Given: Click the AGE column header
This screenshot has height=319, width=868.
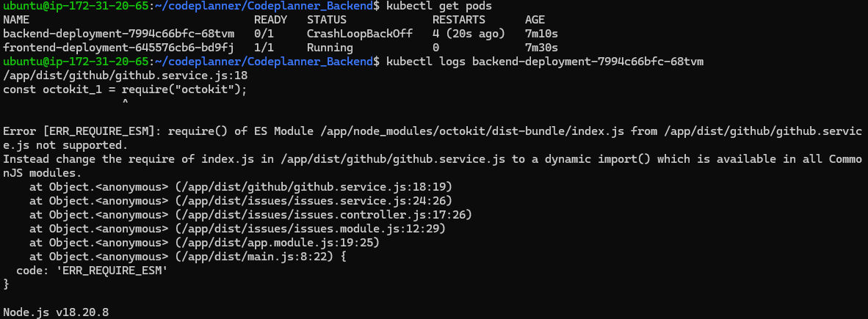Looking at the screenshot, I should point(535,20).
